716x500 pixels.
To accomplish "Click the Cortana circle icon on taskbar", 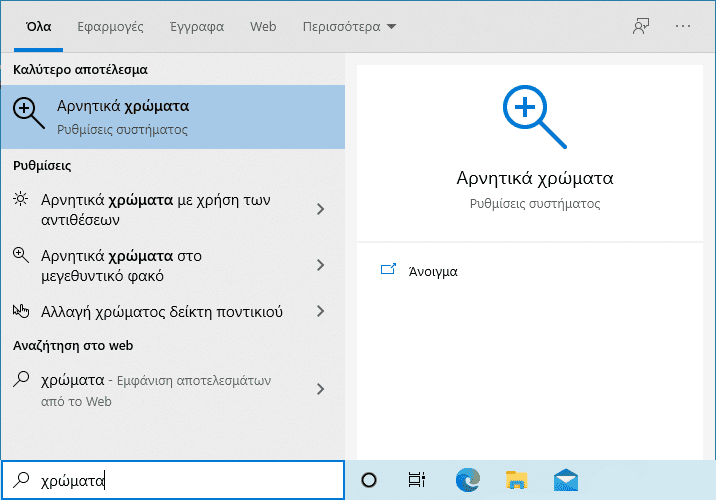I will coord(369,480).
